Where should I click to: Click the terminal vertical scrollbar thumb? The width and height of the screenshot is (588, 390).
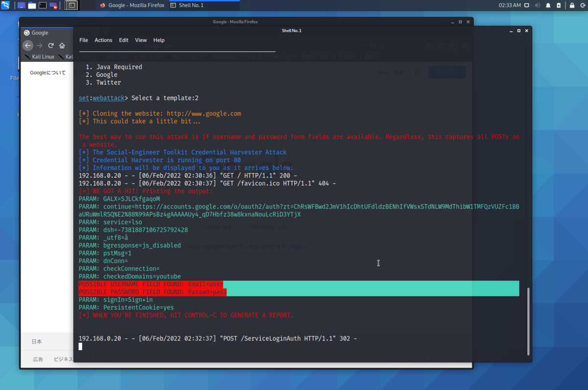528,321
